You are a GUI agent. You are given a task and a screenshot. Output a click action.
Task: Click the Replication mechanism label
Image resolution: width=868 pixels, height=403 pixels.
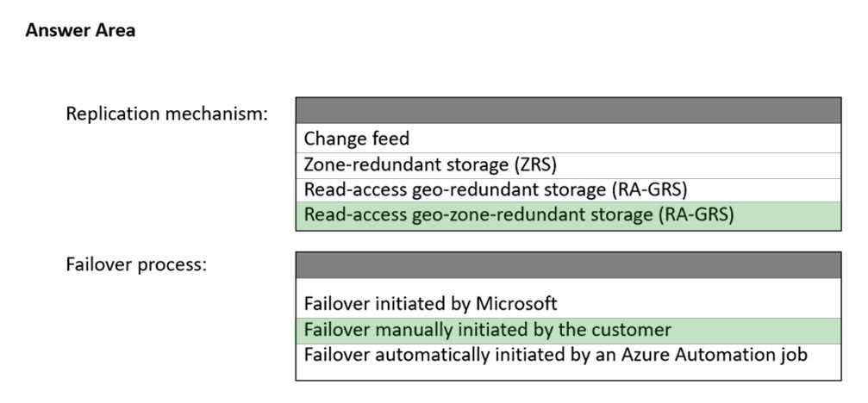tap(167, 114)
